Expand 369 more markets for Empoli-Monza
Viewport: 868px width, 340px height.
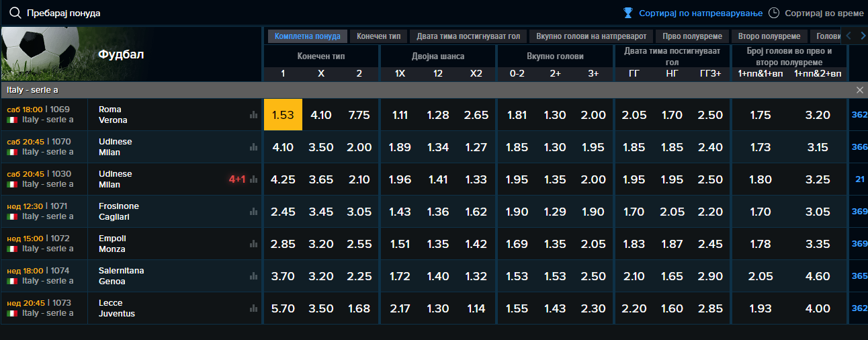(859, 244)
